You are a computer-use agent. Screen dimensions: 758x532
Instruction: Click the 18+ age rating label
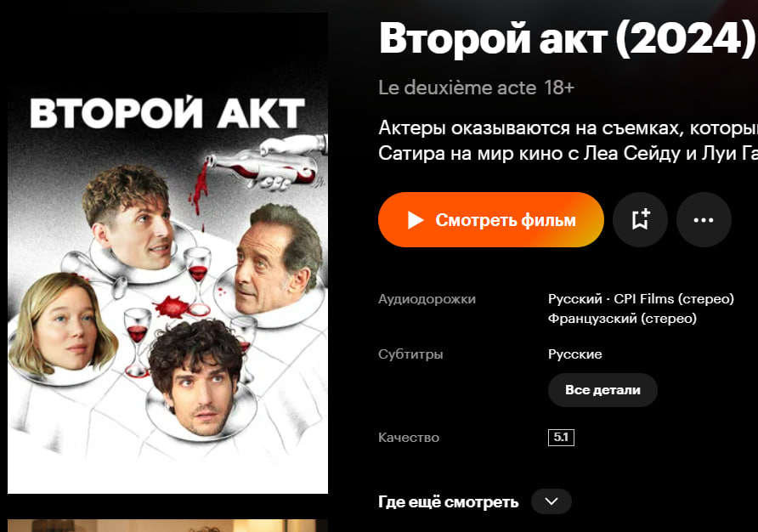tap(559, 88)
